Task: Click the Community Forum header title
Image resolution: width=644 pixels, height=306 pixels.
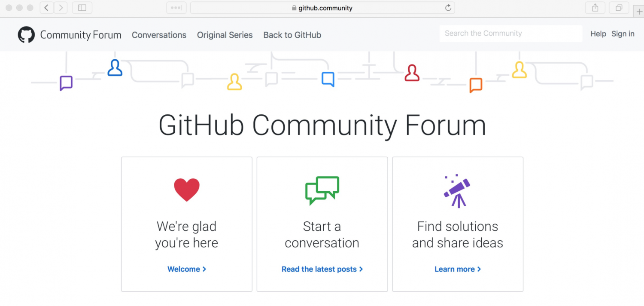Action: pos(81,35)
